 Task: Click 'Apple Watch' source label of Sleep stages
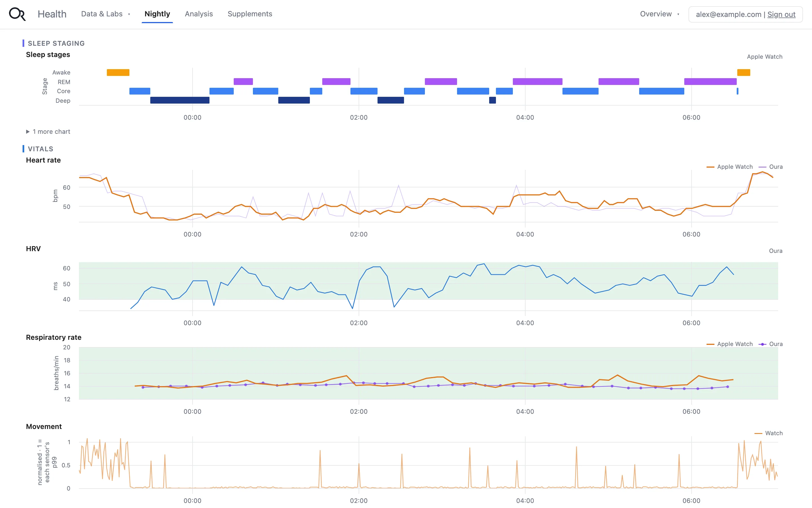coord(765,57)
